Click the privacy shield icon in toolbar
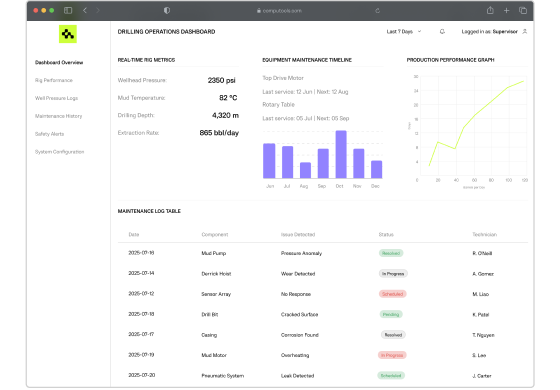560x390 pixels. coord(167,10)
